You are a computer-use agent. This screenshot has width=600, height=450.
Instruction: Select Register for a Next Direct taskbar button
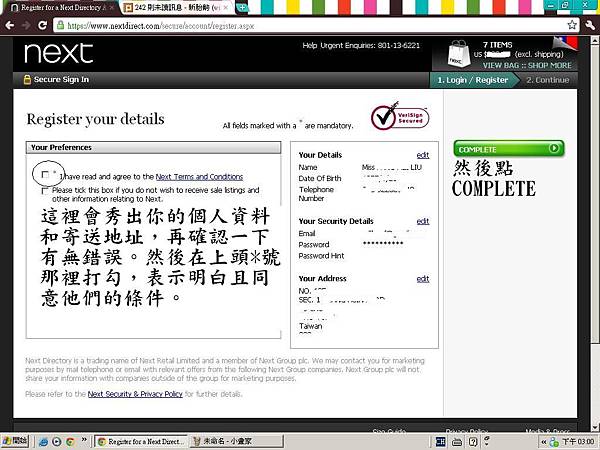[140, 442]
